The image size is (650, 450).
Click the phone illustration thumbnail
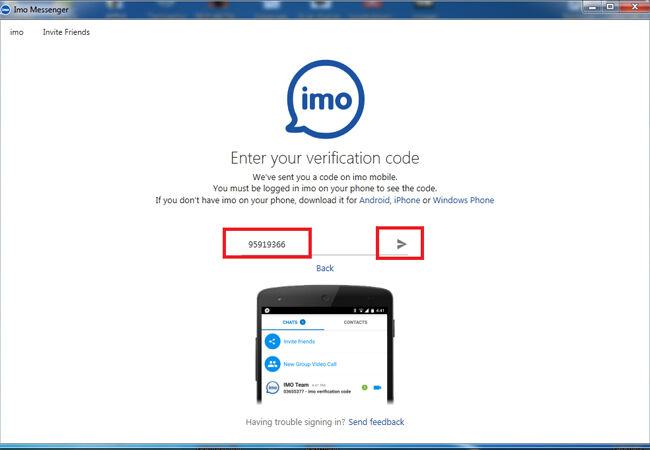[x=325, y=345]
